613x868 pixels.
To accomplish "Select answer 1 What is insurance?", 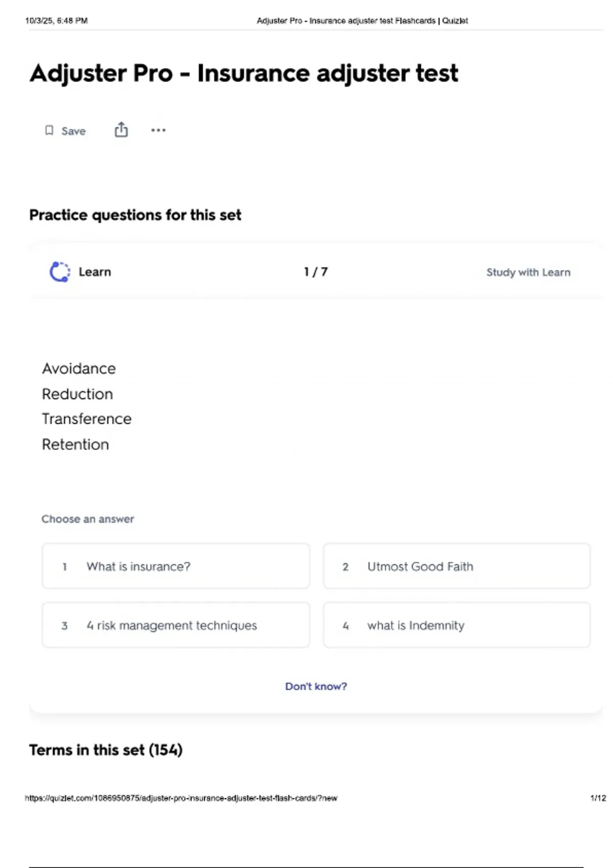I will coord(176,566).
